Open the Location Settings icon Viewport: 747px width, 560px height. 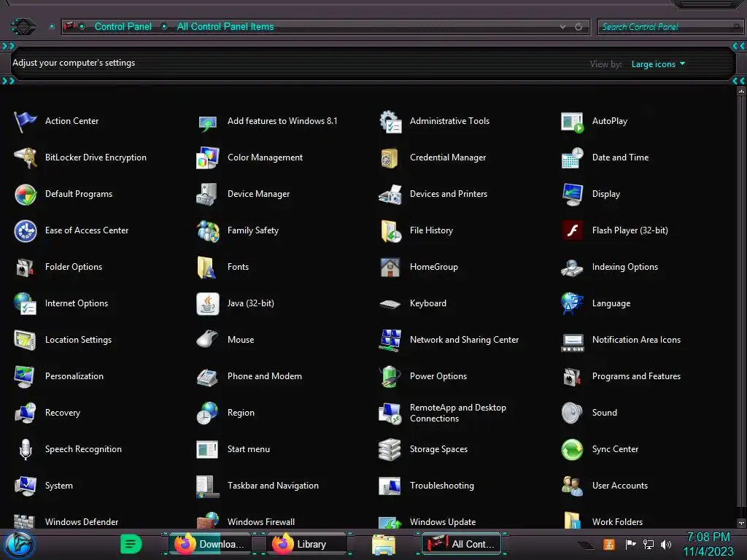click(x=26, y=340)
